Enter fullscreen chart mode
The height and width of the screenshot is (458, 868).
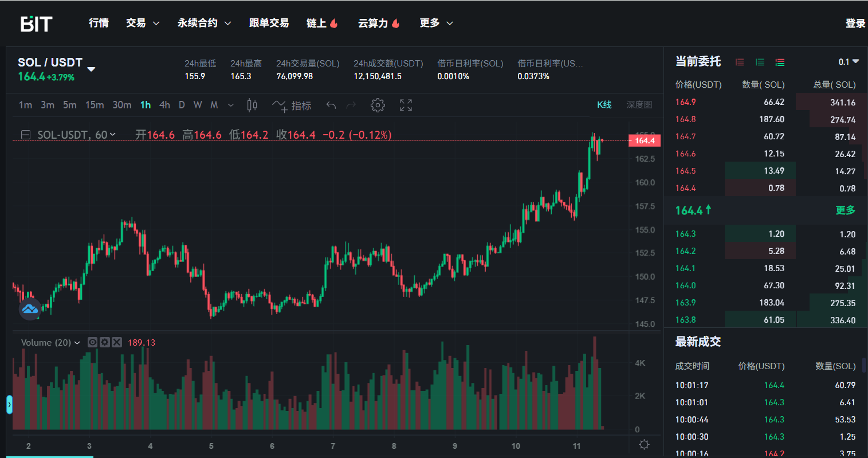(x=406, y=105)
